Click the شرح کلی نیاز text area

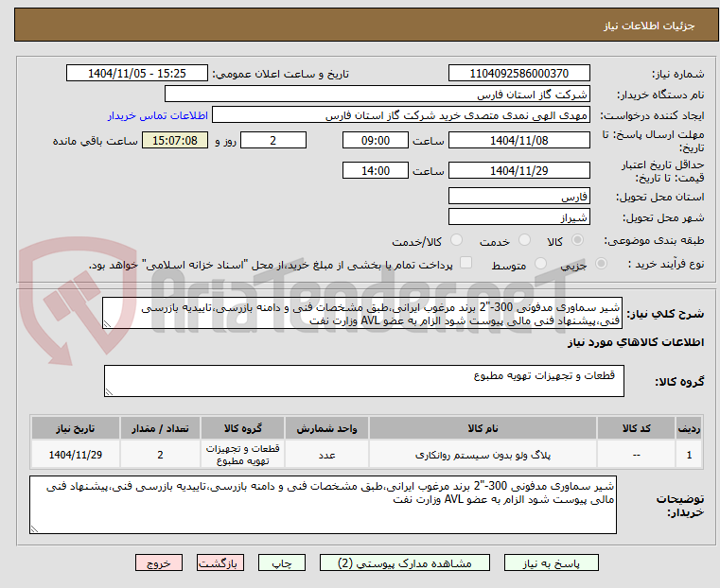tap(362, 313)
